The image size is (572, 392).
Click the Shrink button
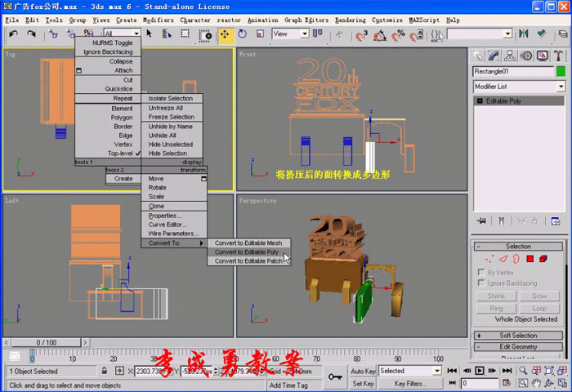[x=497, y=296]
